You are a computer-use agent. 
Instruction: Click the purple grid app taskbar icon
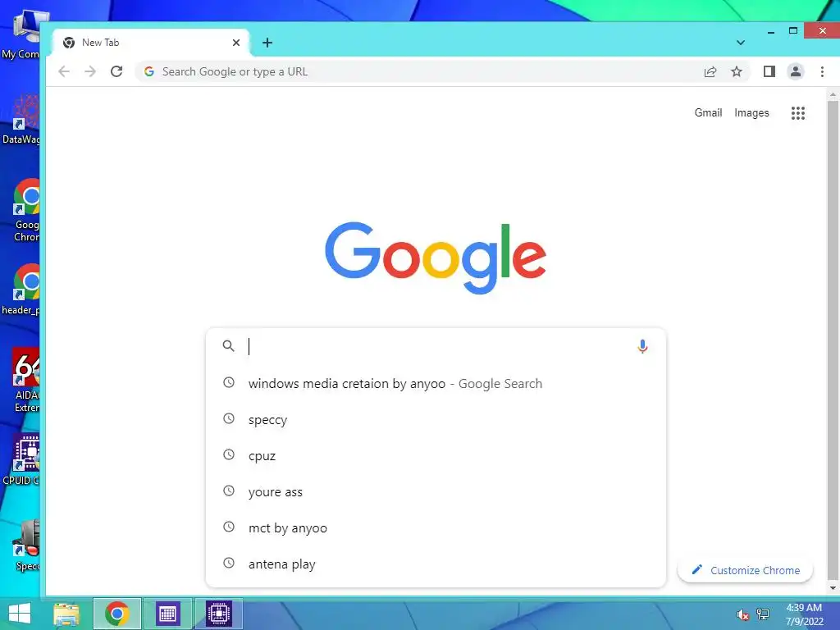pyautogui.click(x=167, y=614)
